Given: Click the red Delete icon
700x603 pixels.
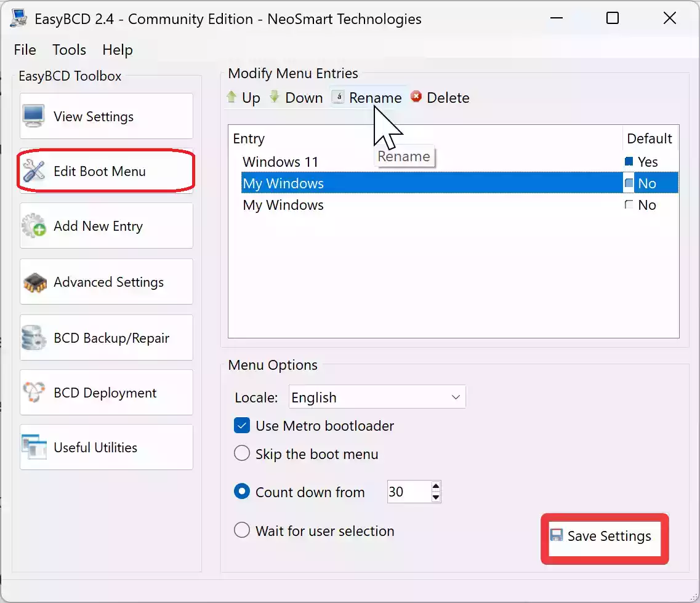Looking at the screenshot, I should point(416,97).
